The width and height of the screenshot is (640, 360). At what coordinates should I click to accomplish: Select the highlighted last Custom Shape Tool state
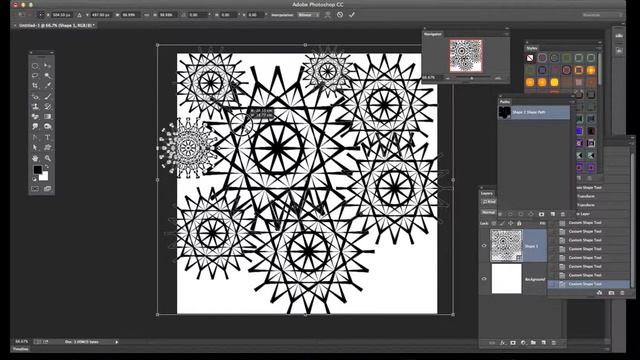pyautogui.click(x=589, y=284)
